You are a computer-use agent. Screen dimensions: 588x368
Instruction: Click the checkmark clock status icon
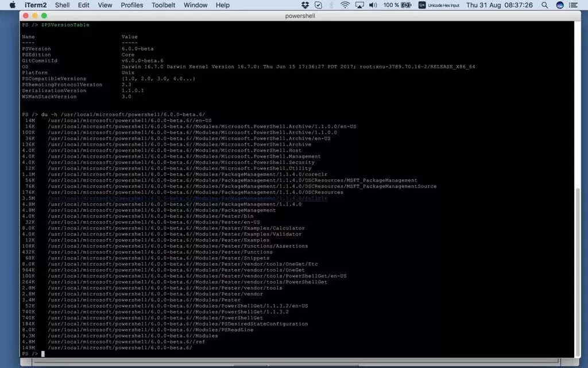318,5
